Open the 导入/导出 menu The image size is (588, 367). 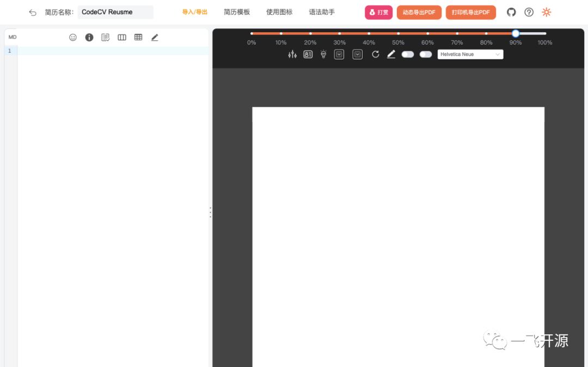point(194,12)
